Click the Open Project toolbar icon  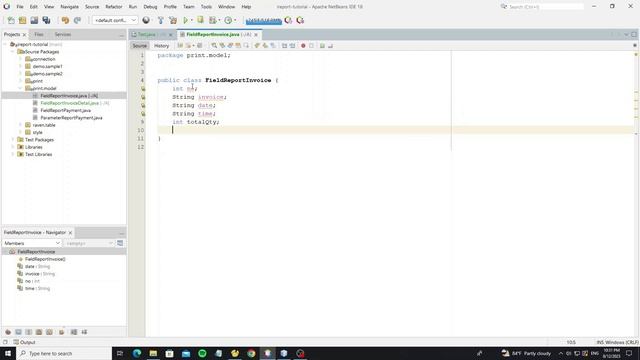(x=34, y=20)
